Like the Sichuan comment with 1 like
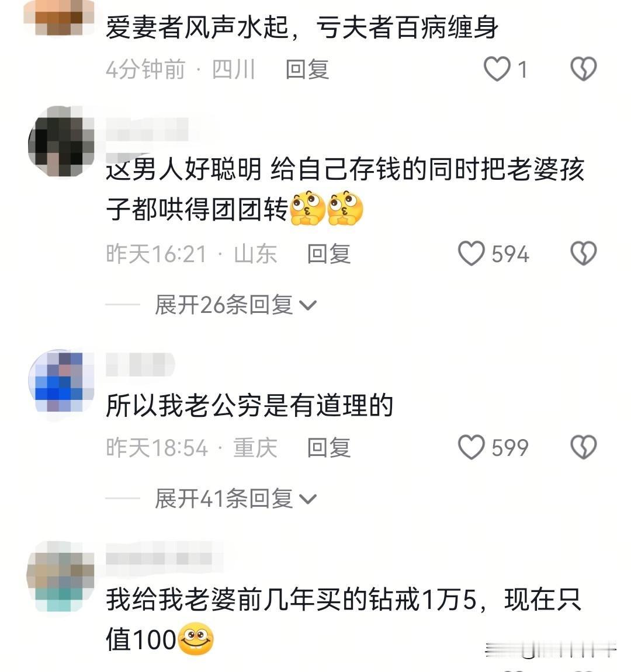The height and width of the screenshot is (672, 631). click(x=497, y=68)
